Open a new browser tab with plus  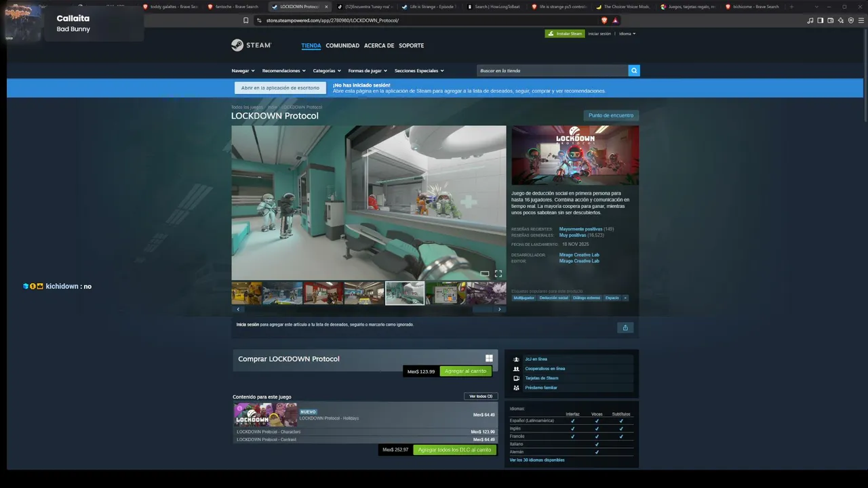click(791, 7)
